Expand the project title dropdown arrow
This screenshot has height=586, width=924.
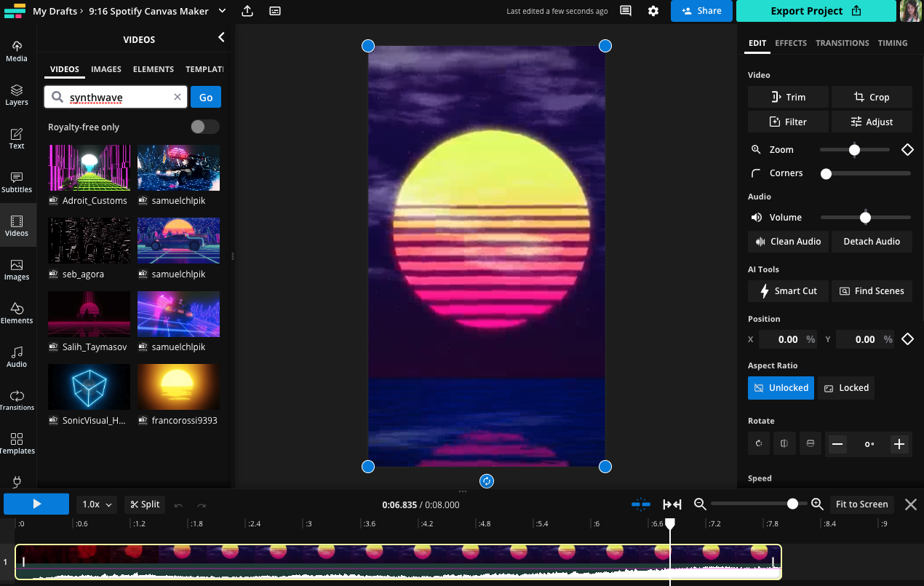point(222,11)
